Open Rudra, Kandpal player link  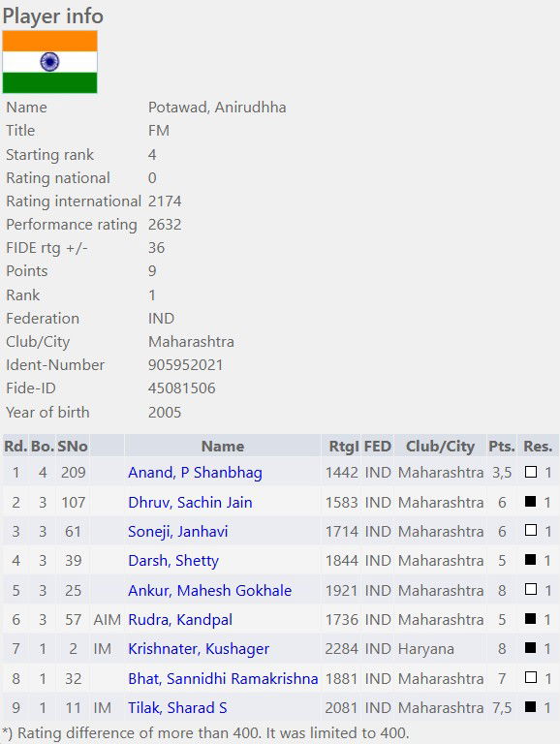pyautogui.click(x=180, y=620)
